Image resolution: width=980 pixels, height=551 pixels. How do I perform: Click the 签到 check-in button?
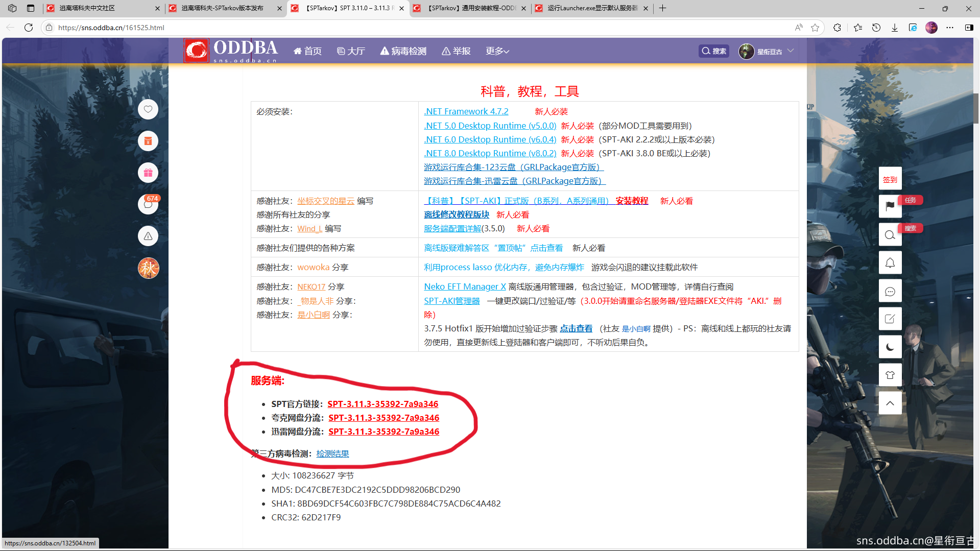[890, 179]
